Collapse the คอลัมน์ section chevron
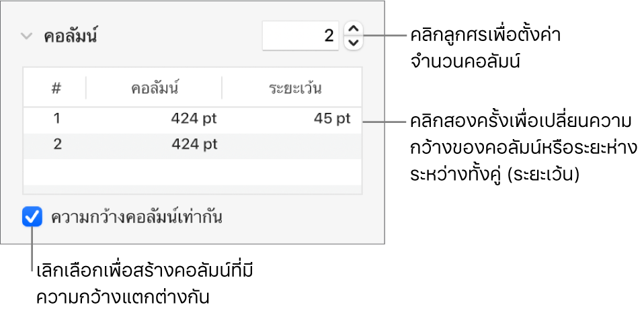This screenshot has height=309, width=644. click(x=26, y=36)
